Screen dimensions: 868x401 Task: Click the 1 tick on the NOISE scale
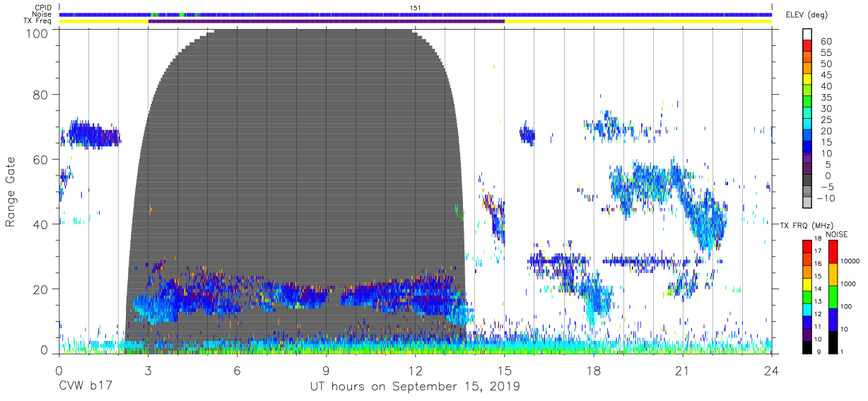pyautogui.click(x=843, y=352)
